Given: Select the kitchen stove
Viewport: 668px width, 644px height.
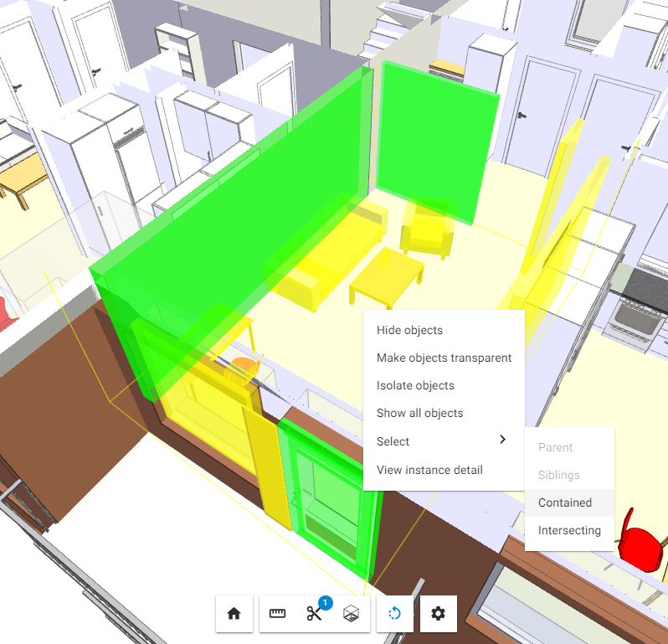Looking at the screenshot, I should [x=639, y=312].
